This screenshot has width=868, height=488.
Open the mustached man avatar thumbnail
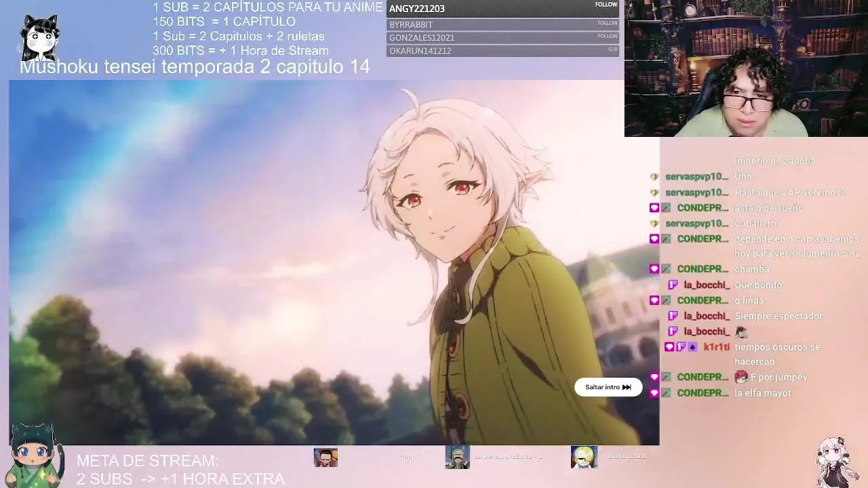pyautogui.click(x=325, y=457)
